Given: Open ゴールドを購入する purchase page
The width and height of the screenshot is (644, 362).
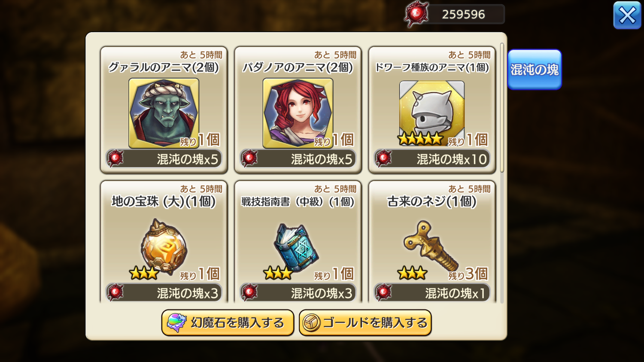Looking at the screenshot, I should (365, 323).
